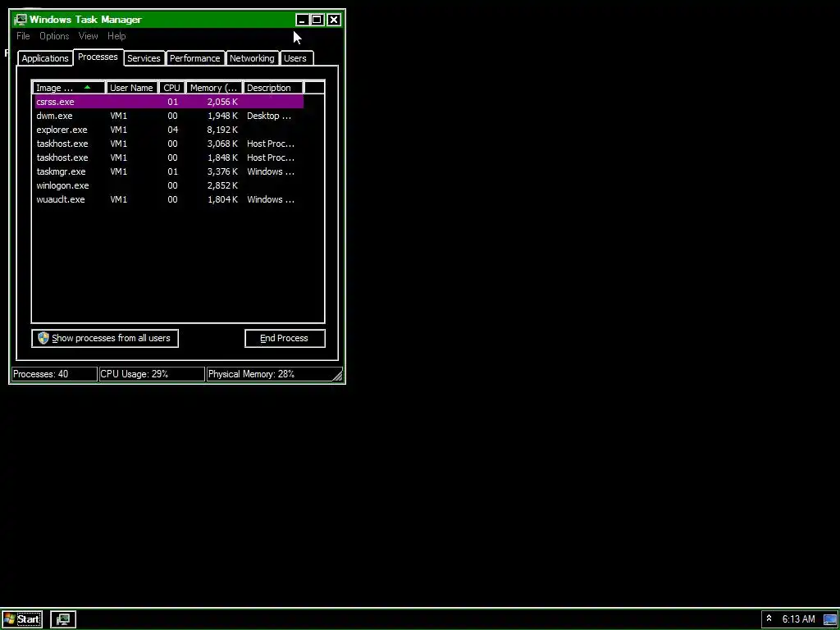Open the Performance tab
The height and width of the screenshot is (630, 840).
click(195, 58)
